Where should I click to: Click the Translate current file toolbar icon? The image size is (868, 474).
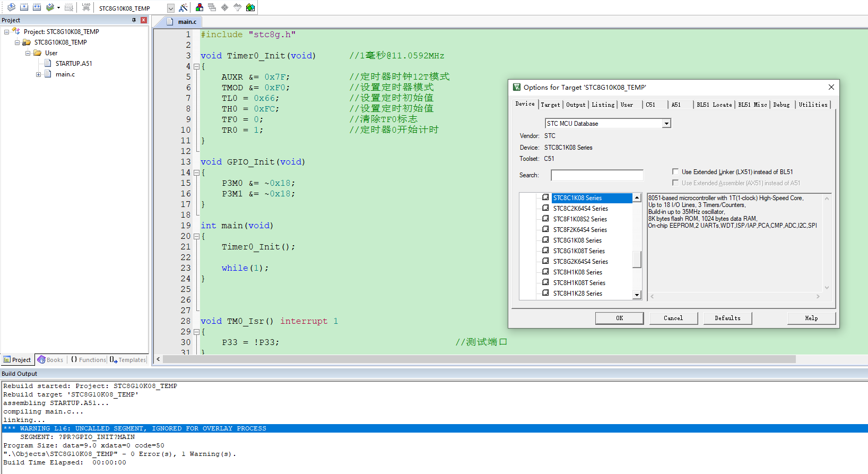(x=11, y=7)
